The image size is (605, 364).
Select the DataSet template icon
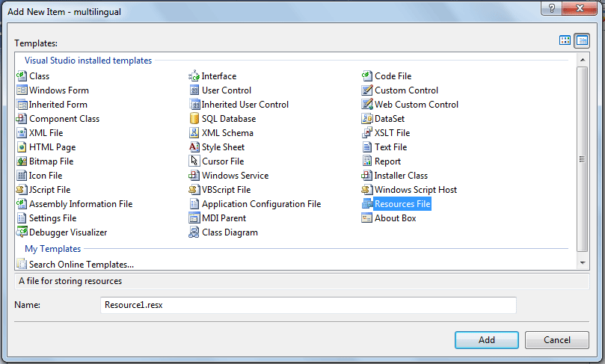coord(367,119)
